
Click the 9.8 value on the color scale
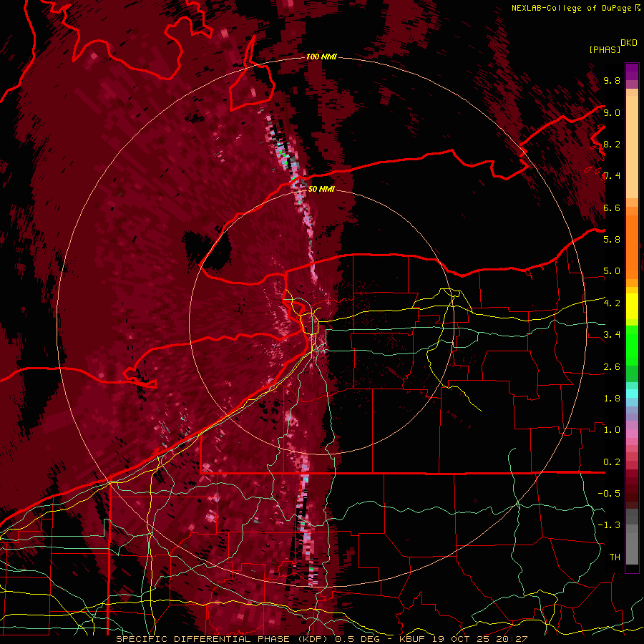[x=612, y=81]
